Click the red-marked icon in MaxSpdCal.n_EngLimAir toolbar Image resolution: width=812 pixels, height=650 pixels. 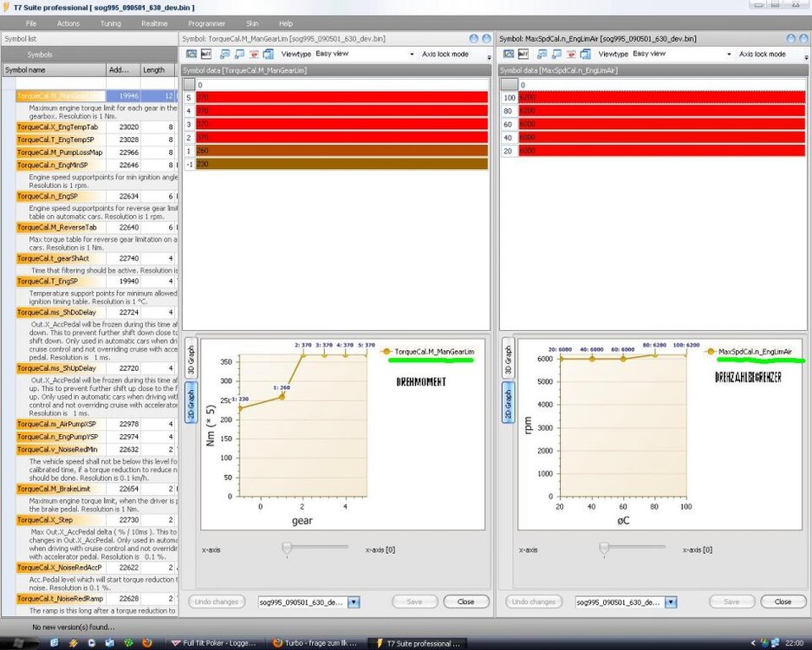[x=571, y=54]
